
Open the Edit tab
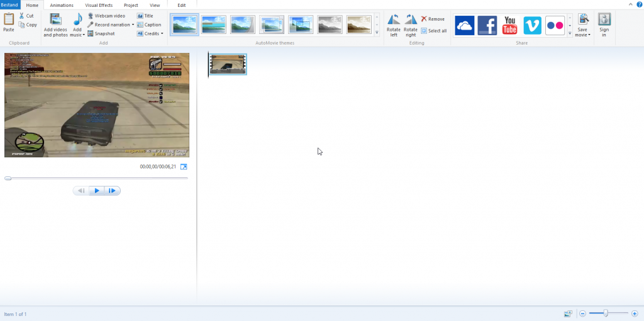coord(182,5)
